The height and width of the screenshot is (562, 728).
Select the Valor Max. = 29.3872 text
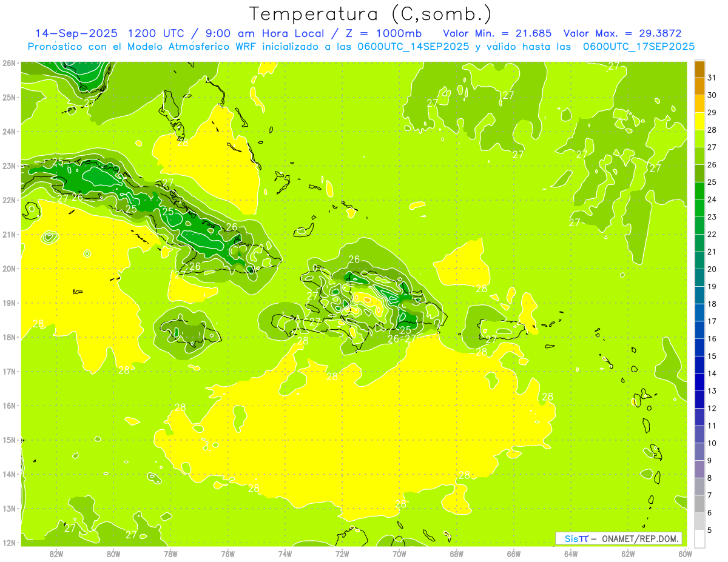tap(626, 33)
